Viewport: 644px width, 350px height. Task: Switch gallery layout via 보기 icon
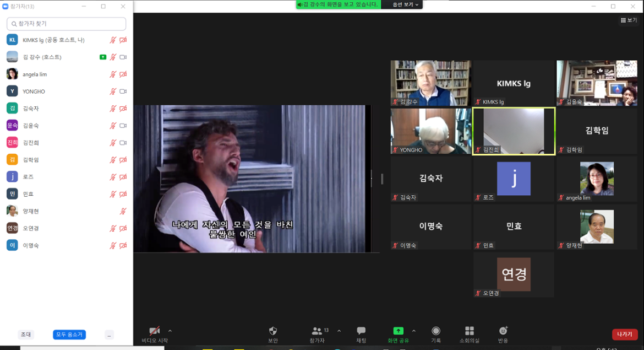pyautogui.click(x=627, y=19)
